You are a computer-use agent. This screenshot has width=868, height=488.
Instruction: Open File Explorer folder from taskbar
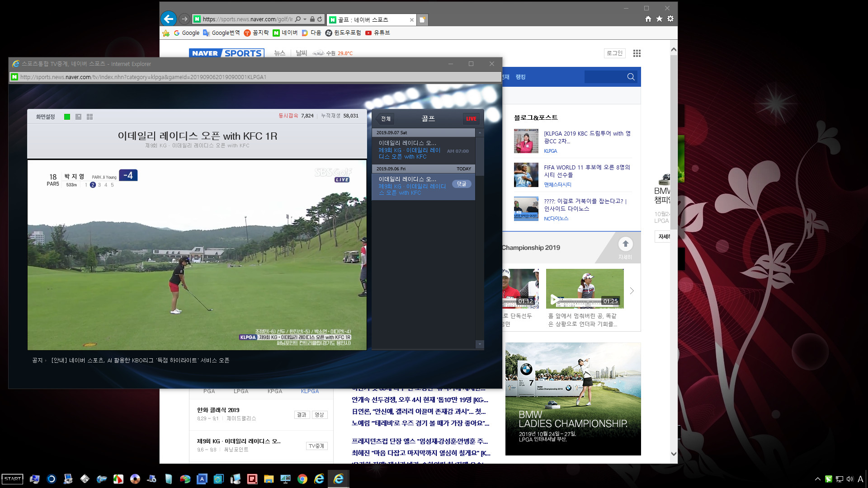pos(269,479)
